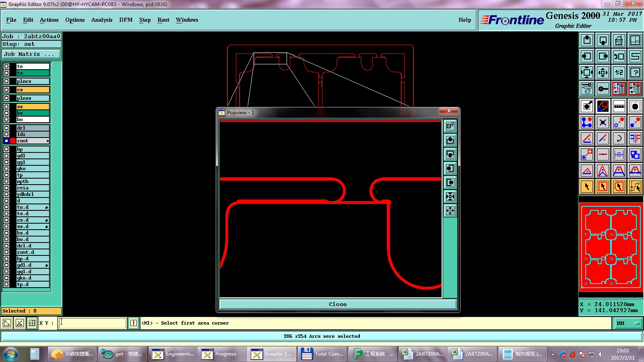
Task: Click the Popview pan left icon
Action: tap(450, 168)
